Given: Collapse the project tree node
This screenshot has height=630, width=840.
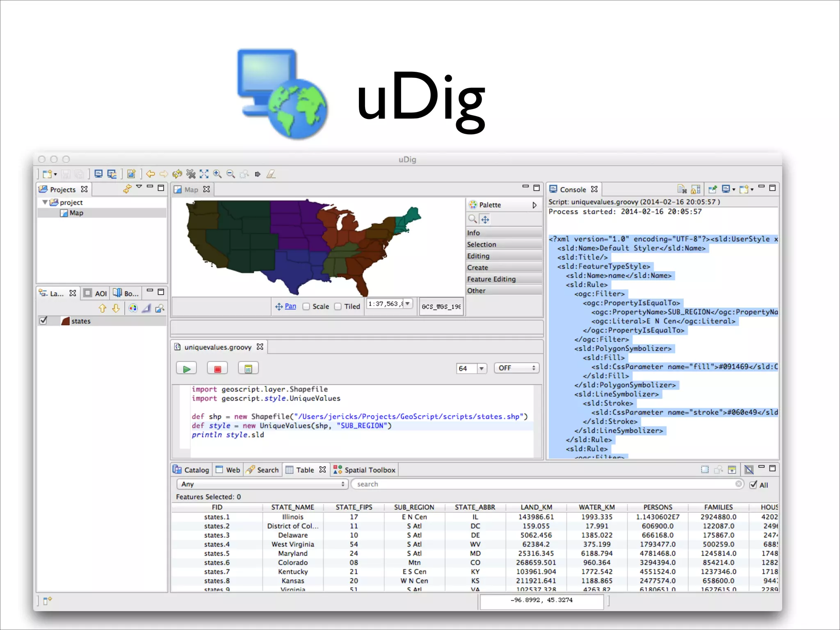Looking at the screenshot, I should point(45,202).
